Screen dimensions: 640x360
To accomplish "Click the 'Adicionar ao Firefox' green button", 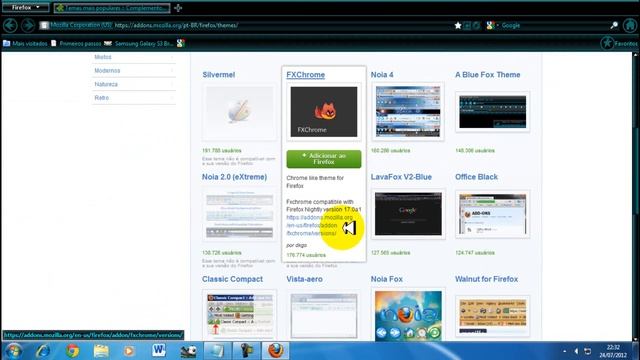I will click(324, 159).
